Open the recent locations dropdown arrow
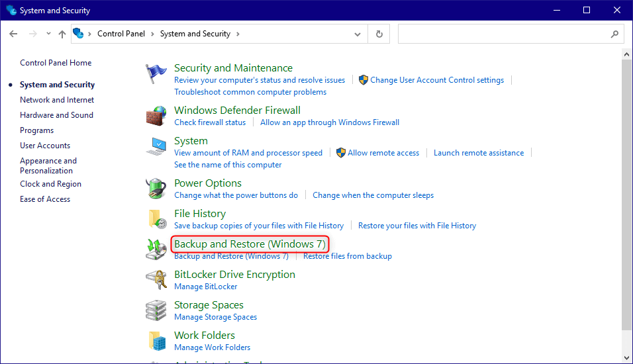Screen dimensions: 633x364 [x=48, y=34]
